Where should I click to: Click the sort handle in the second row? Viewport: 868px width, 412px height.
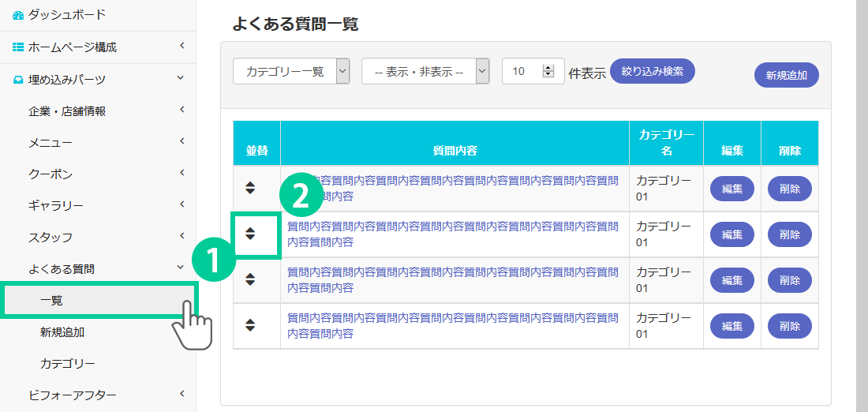(250, 234)
